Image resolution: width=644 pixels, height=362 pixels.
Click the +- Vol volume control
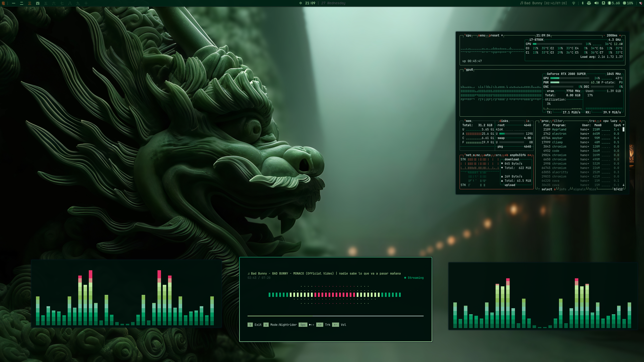[x=339, y=325]
